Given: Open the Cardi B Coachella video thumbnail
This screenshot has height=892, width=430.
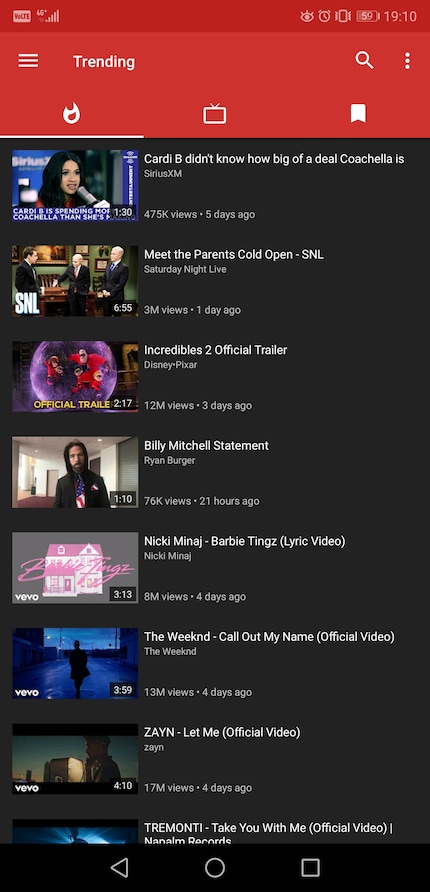Looking at the screenshot, I should pos(75,185).
